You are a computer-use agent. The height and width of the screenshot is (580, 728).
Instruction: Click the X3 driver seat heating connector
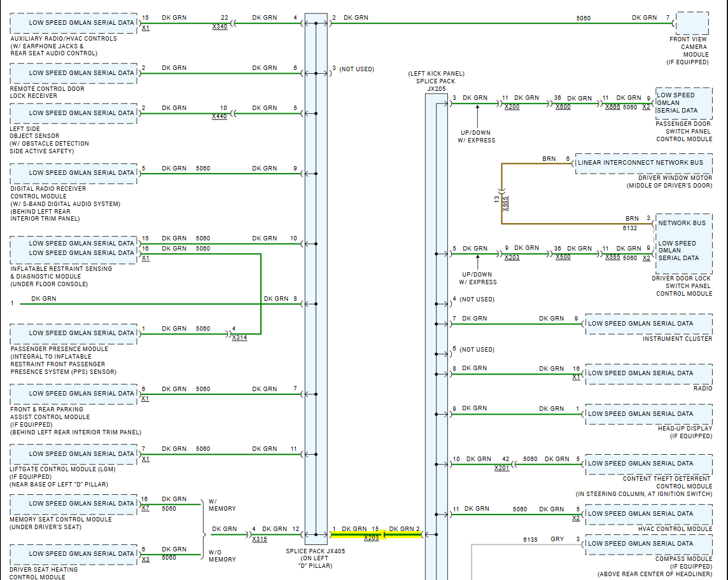tap(145, 560)
